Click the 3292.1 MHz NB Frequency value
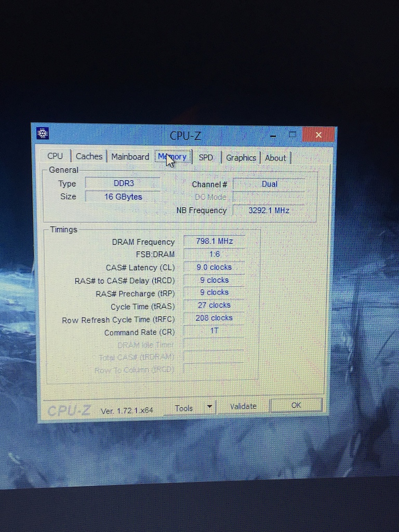 [269, 210]
